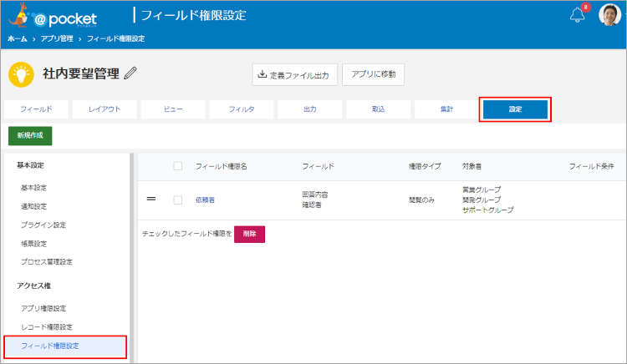Screen dimensions: 627x364
Task: Click the 社内要望管理 app title
Action: [x=81, y=73]
